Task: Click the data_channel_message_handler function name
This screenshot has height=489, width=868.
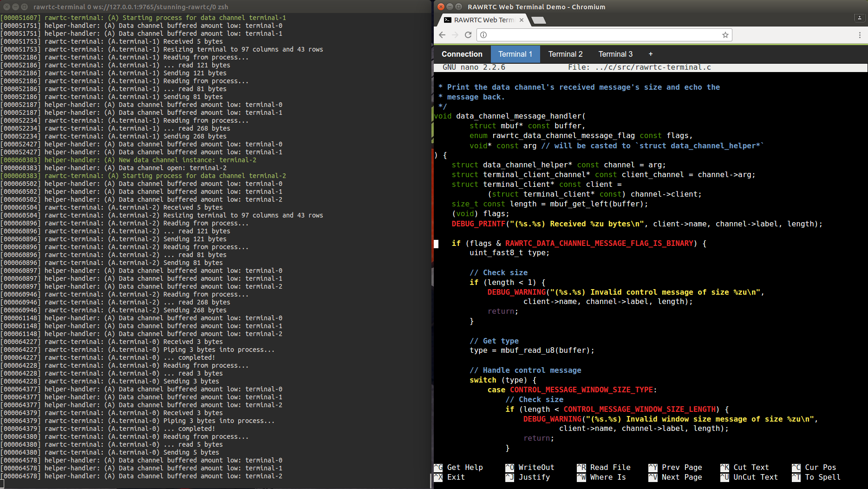Action: (519, 116)
